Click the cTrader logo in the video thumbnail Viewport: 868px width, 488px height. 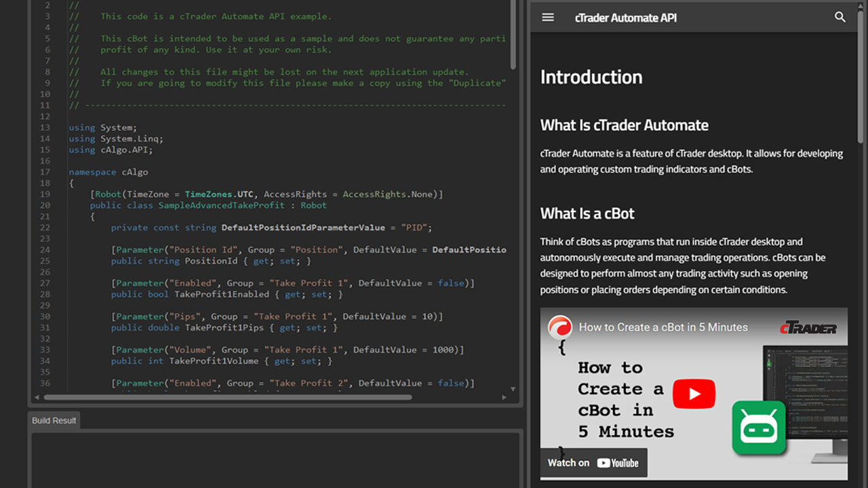808,328
